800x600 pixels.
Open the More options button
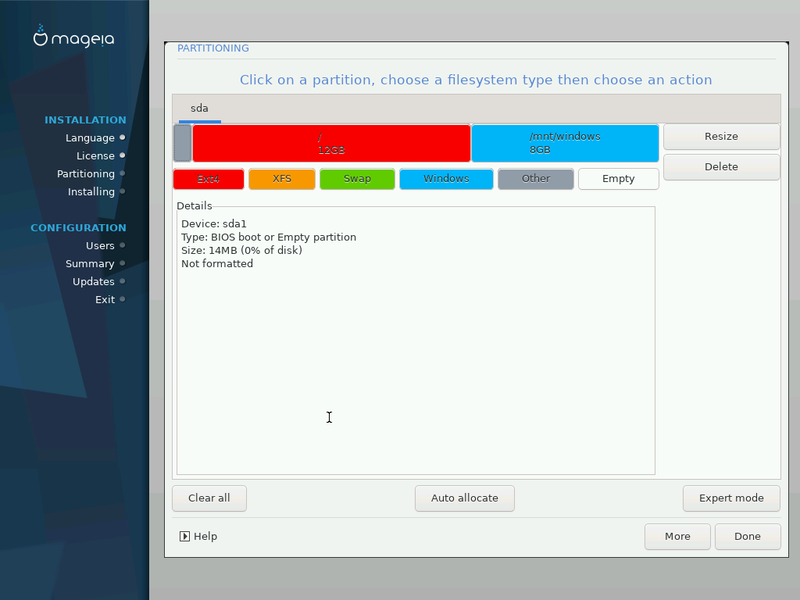tap(677, 536)
